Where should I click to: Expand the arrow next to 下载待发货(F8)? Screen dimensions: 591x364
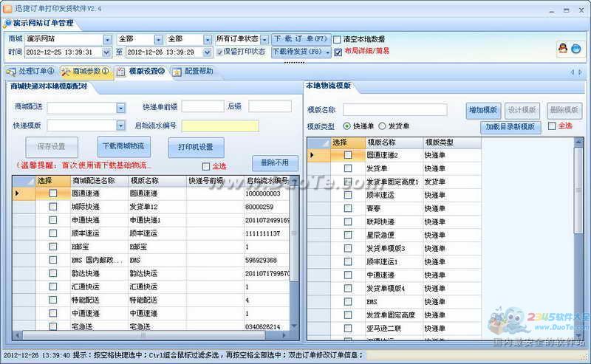click(x=327, y=52)
